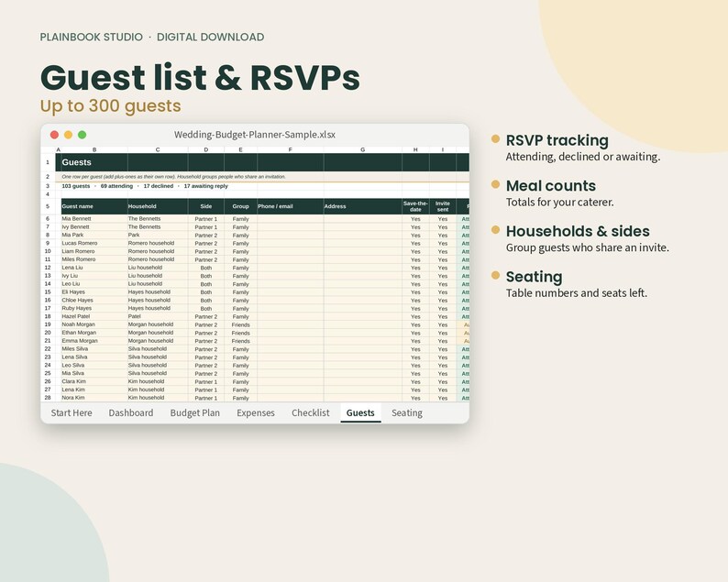Select column G header

(362, 149)
